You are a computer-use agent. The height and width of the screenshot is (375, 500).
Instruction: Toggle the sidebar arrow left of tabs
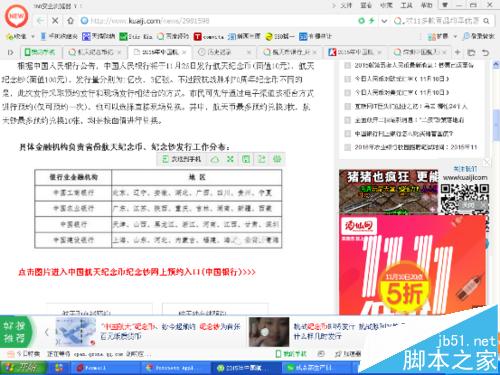click(10, 52)
